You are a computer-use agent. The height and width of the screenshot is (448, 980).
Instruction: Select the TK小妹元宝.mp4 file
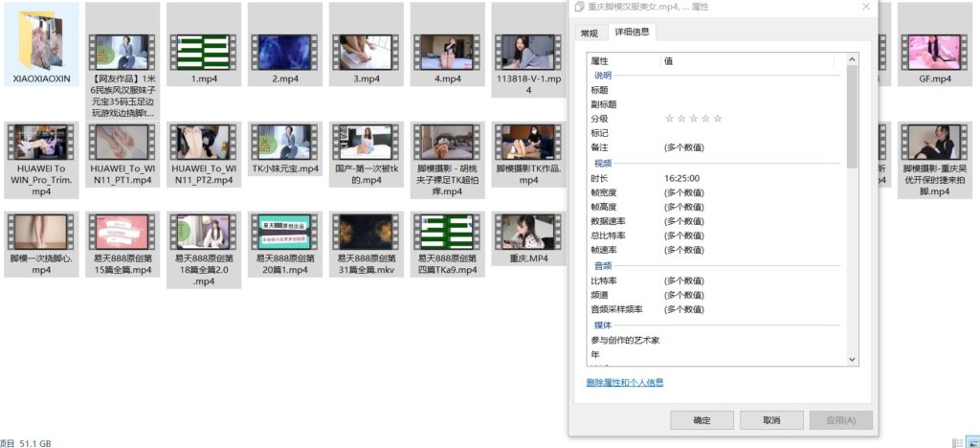[x=284, y=143]
